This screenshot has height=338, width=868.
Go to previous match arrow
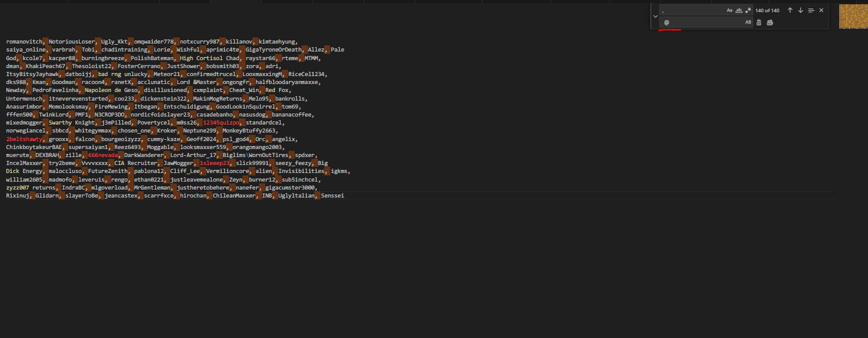[x=790, y=10]
